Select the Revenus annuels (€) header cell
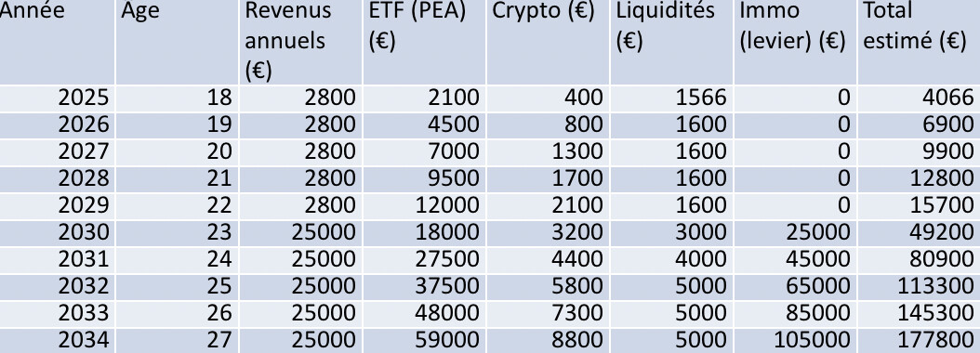This screenshot has width=980, height=353. pyautogui.click(x=300, y=42)
